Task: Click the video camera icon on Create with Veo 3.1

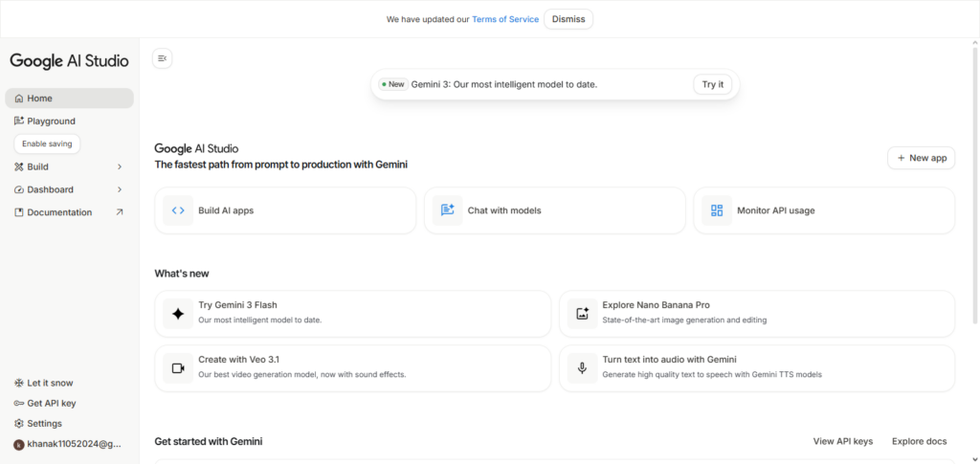Action: point(178,368)
